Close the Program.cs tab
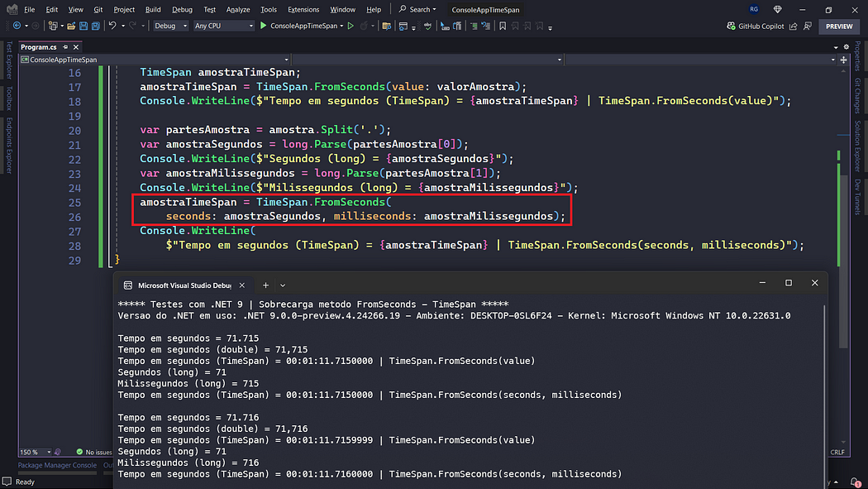This screenshot has height=489, width=868. [76, 47]
